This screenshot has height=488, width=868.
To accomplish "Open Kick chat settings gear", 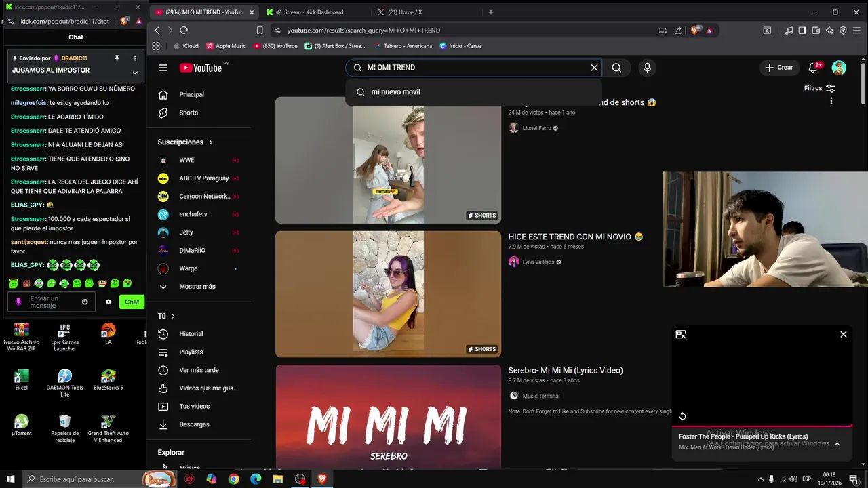I will [x=108, y=302].
